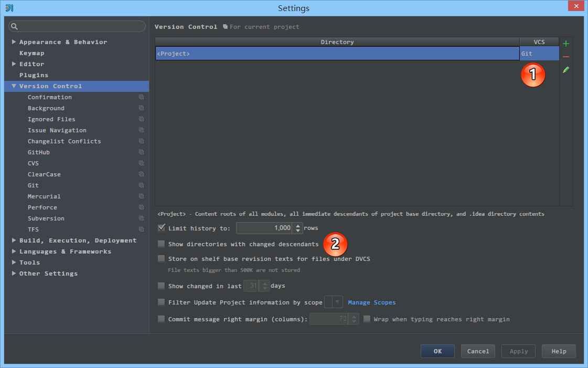Click the settings search input field
The image size is (588, 368).
point(81,26)
